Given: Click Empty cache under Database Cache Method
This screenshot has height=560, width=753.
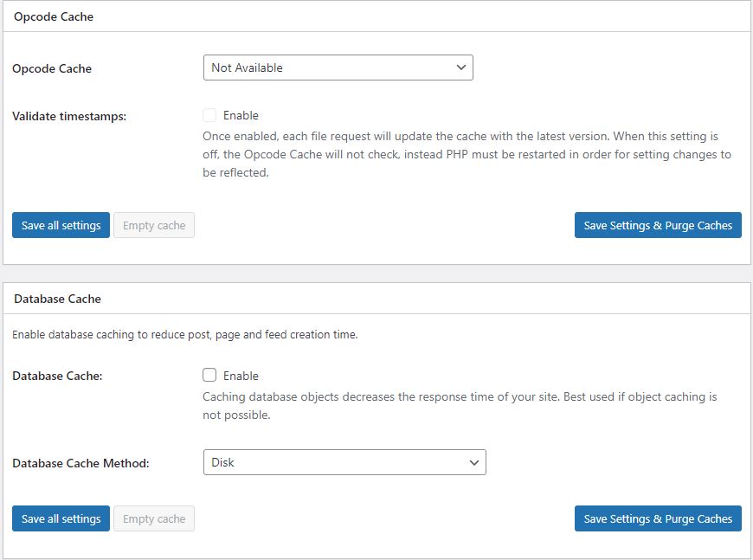Looking at the screenshot, I should [154, 519].
